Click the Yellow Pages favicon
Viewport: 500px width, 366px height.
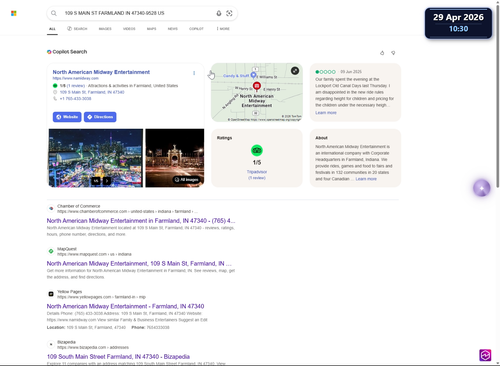pyautogui.click(x=51, y=294)
